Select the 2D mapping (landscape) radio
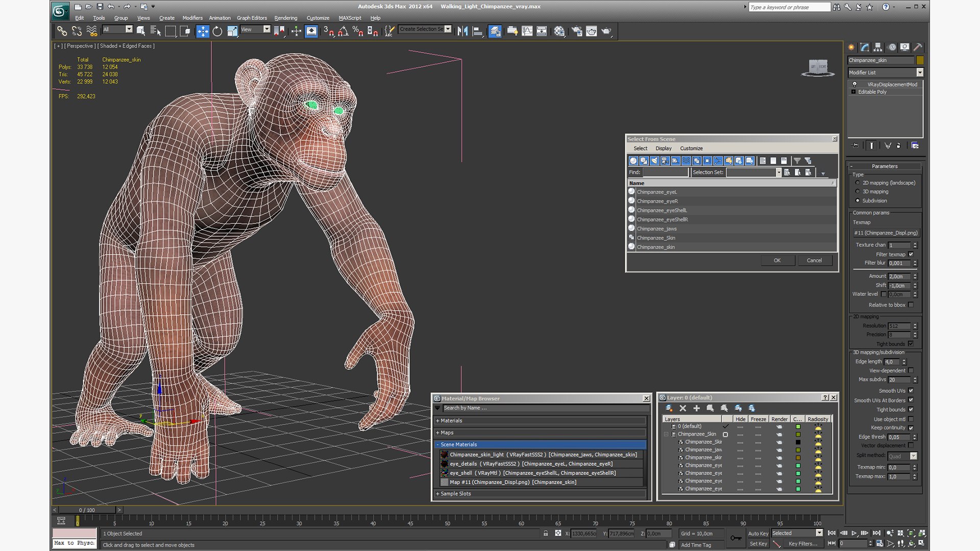980x551 pixels. [857, 183]
